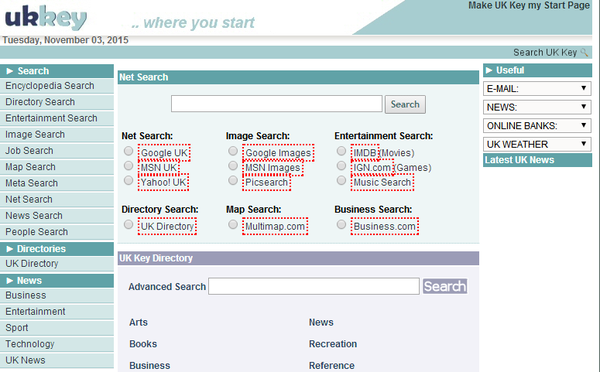
Task: Click the Latest UK News header
Action: pyautogui.click(x=537, y=160)
